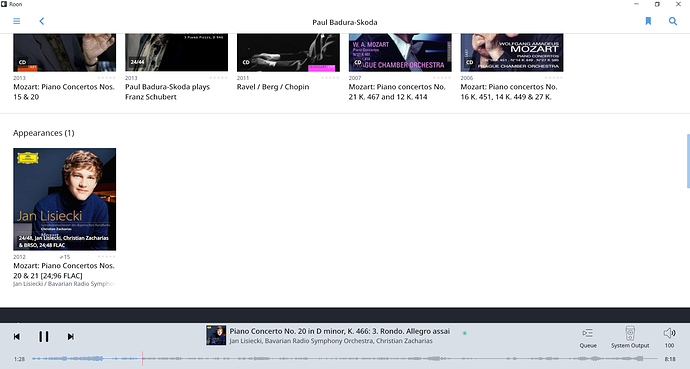Screen dimensions: 690x369
Task: Click the Ravel / Berg / Chopin title
Action: pyautogui.click(x=273, y=87)
